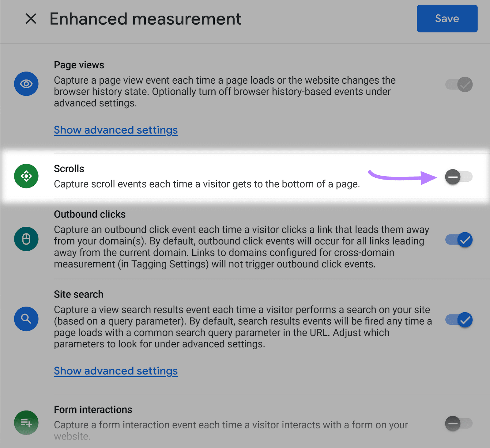Screen dimensions: 490x448
Task: Click the checkmark inside Site search toggle
Action: (465, 320)
